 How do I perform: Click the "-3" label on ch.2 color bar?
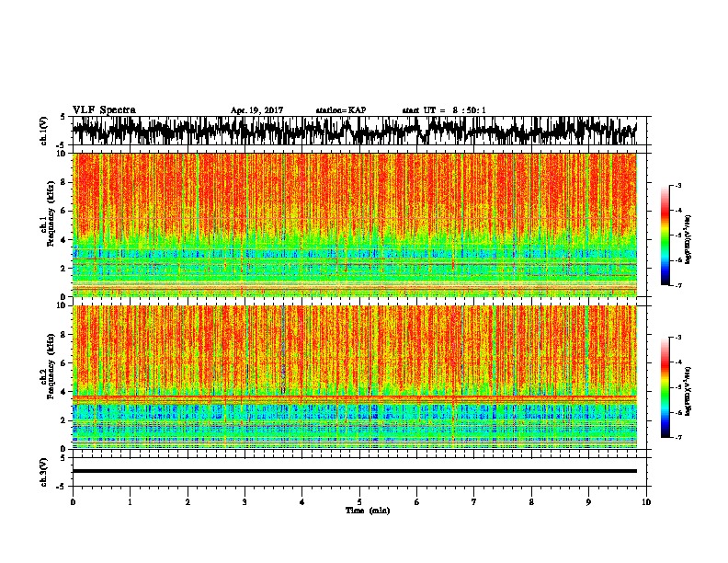678,338
